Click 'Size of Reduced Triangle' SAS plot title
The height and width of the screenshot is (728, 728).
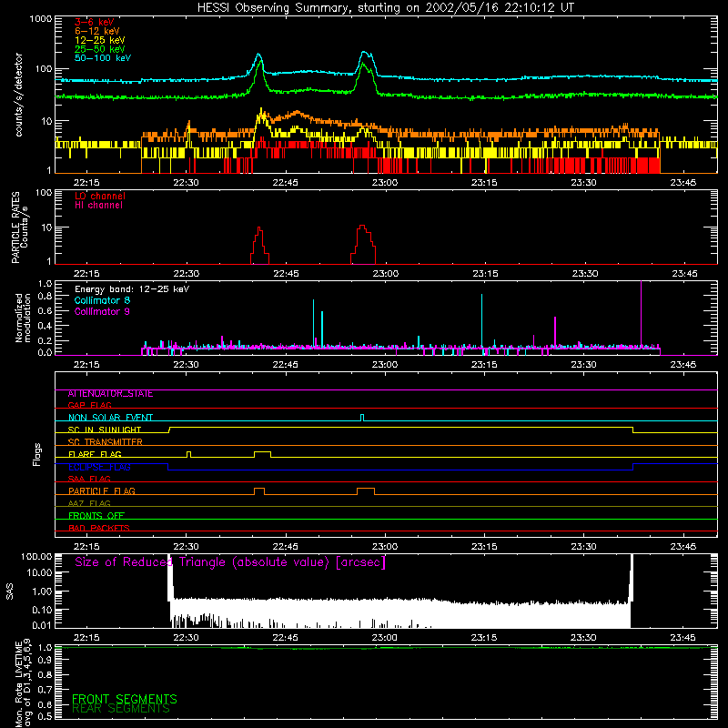(230, 562)
